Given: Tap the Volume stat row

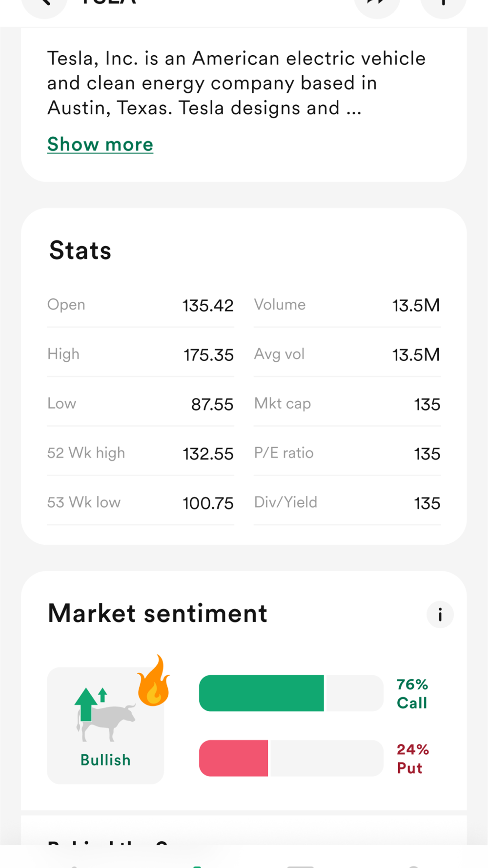Looking at the screenshot, I should (347, 306).
